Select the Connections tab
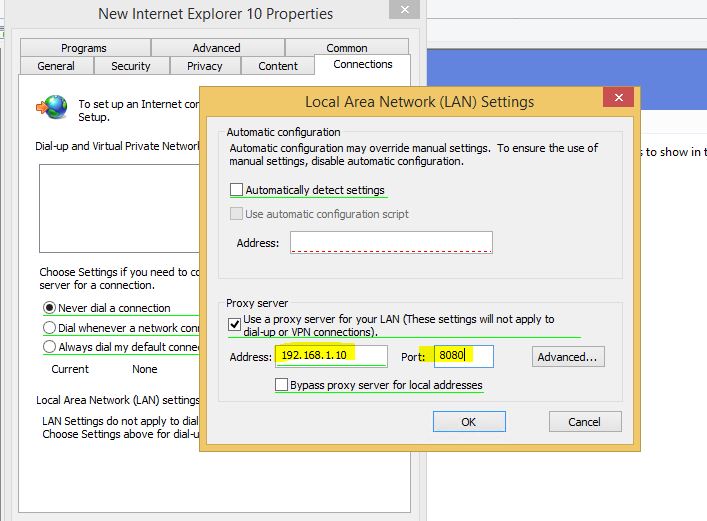Image resolution: width=707 pixels, height=521 pixels. pyautogui.click(x=363, y=65)
